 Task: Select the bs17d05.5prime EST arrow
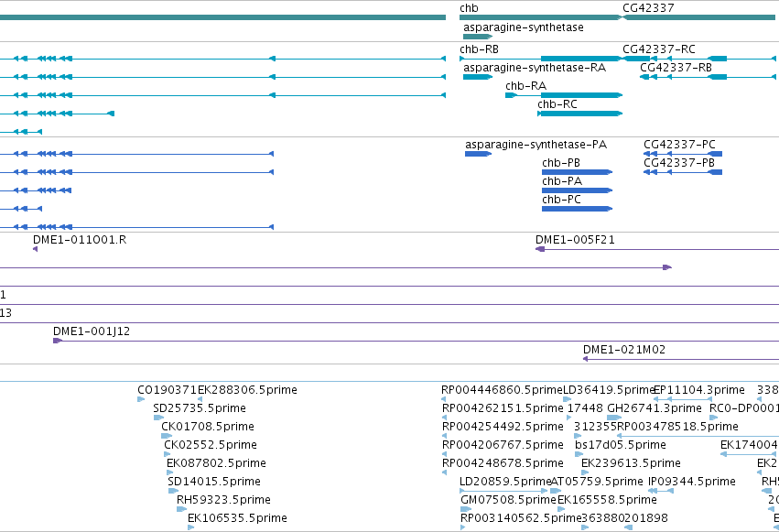point(579,454)
